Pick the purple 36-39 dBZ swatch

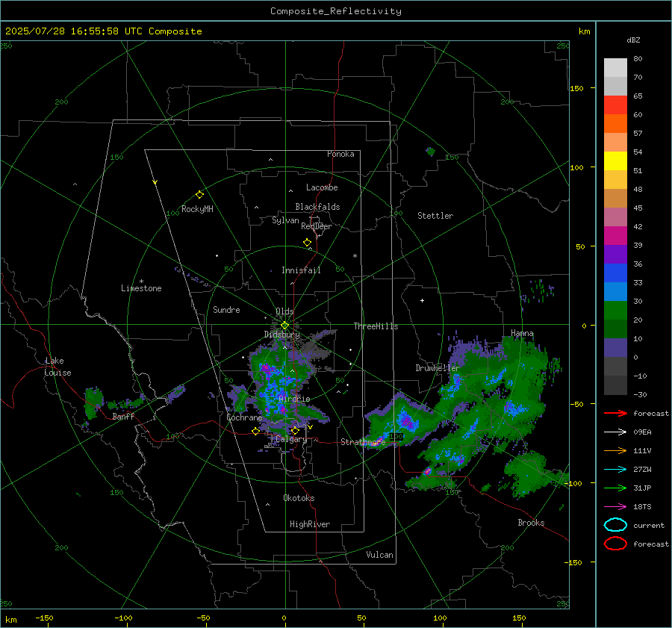(615, 254)
